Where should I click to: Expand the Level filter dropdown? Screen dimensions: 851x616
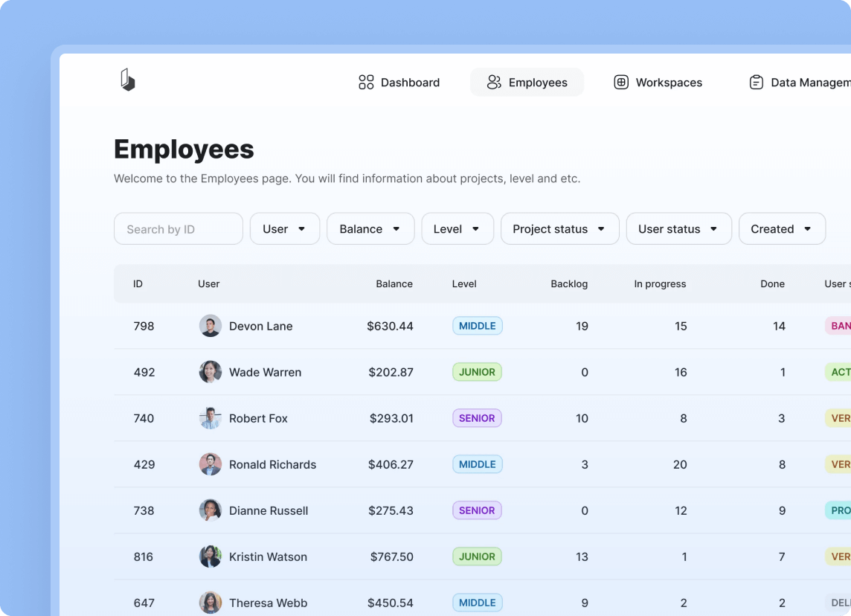click(x=457, y=229)
